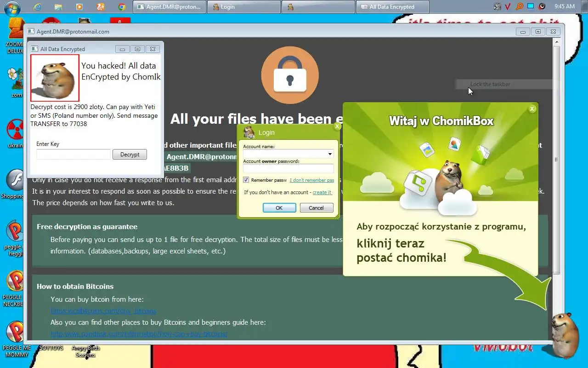Click the Account owner password field

tap(288, 168)
